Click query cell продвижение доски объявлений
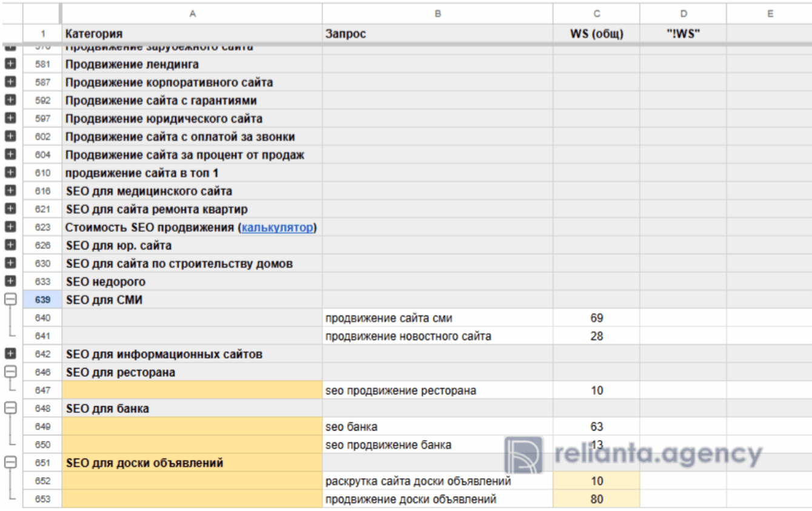 click(x=438, y=499)
